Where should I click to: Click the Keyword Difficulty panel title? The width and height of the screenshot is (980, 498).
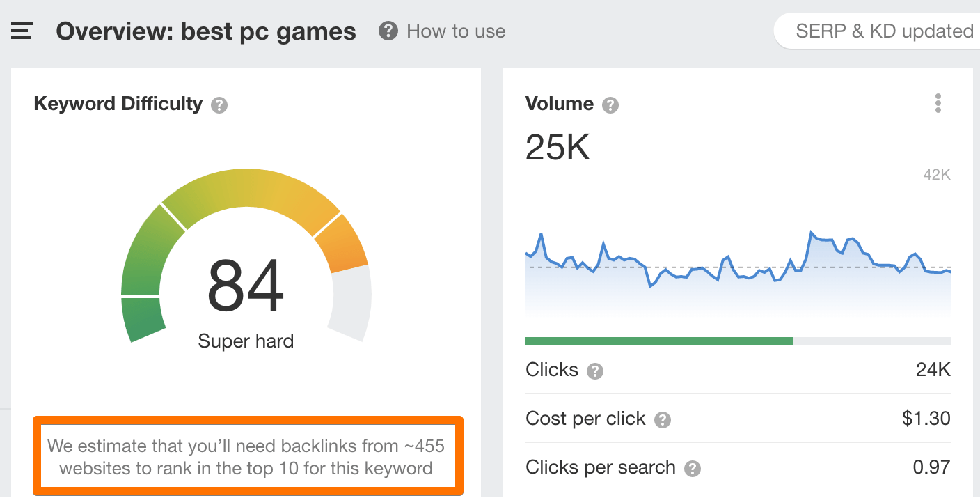point(118,103)
